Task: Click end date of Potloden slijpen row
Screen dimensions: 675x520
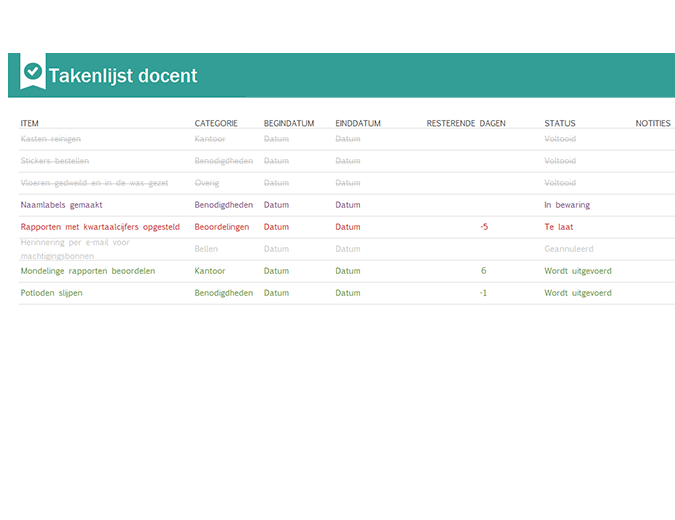Action: [347, 293]
